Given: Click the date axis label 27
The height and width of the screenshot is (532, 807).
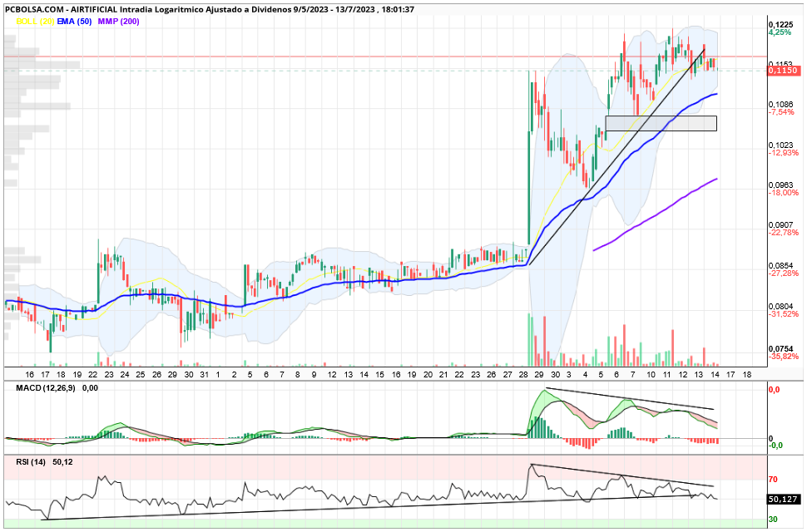Looking at the screenshot, I should pos(507,375).
